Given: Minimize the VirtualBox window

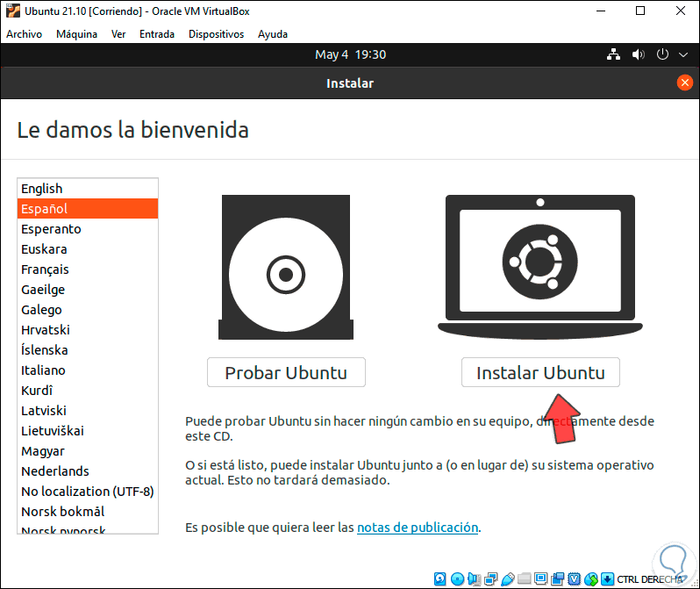Looking at the screenshot, I should (601, 11).
